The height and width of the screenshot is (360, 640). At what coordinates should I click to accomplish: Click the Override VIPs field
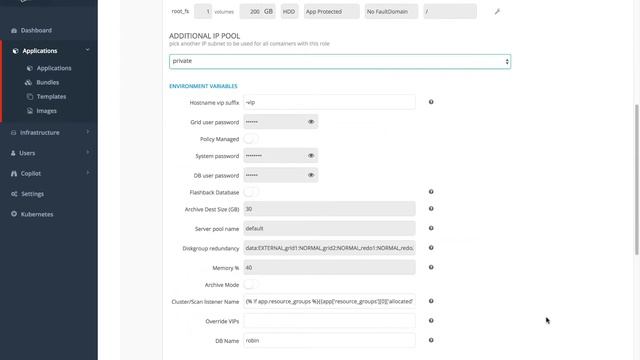point(329,321)
